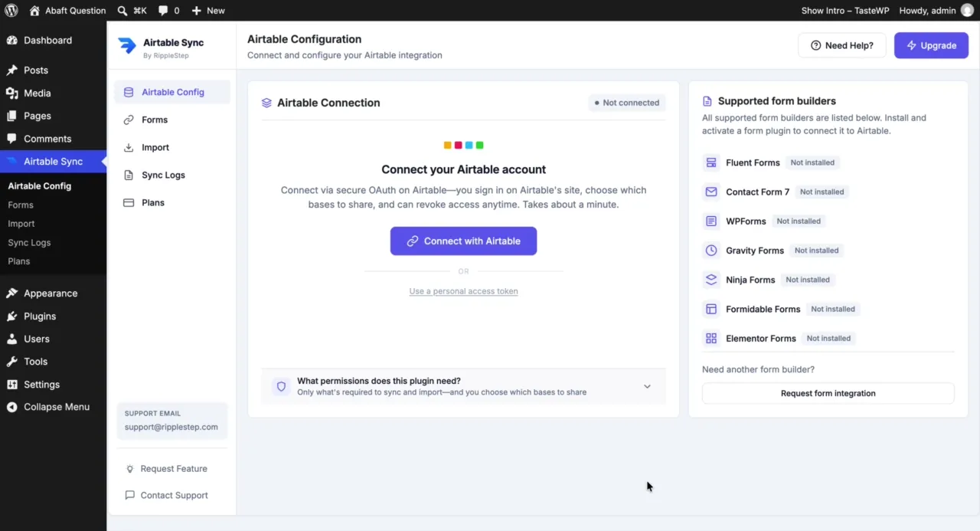The image size is (980, 531).
Task: Select Airtable Sync in WordPress sidebar
Action: pos(53,162)
